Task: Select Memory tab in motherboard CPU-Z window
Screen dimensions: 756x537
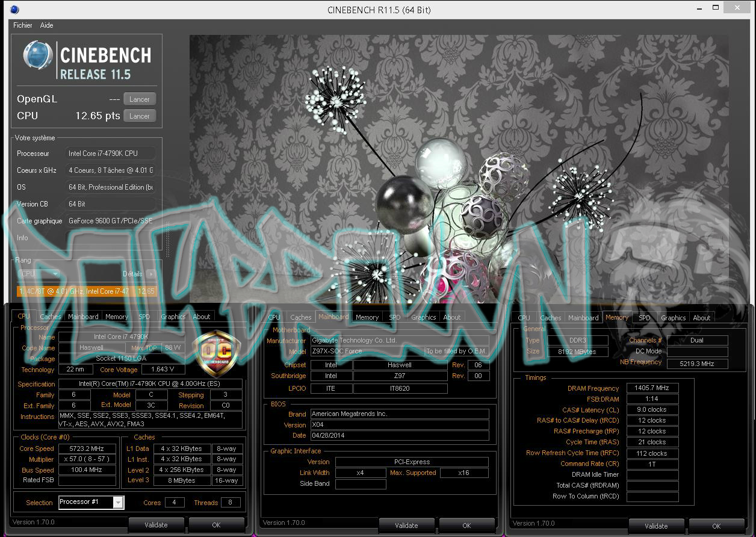Action: 367,317
